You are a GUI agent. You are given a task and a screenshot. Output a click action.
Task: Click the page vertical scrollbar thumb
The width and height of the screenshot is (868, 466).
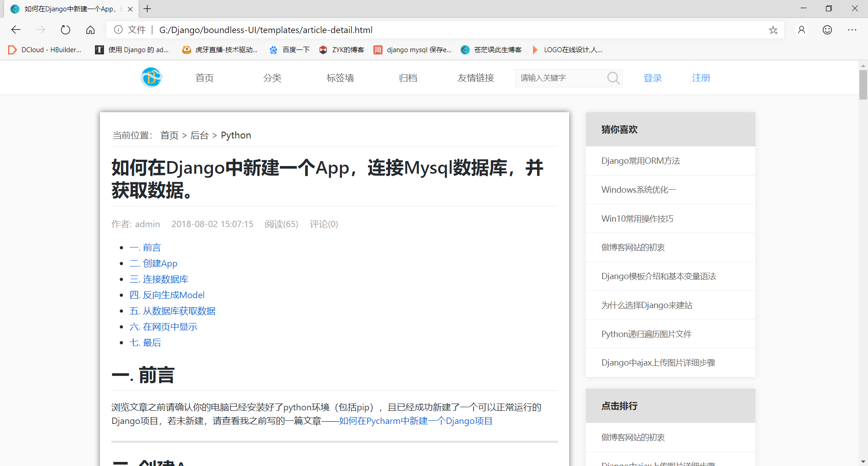(863, 85)
